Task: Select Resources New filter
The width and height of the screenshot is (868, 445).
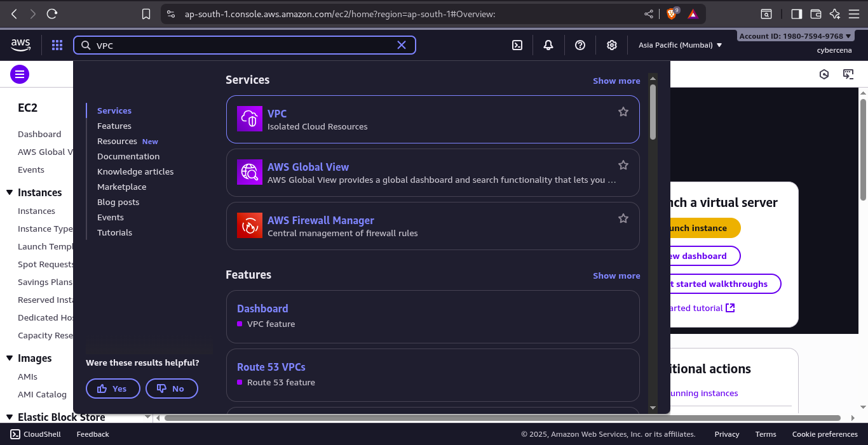Action: pos(127,141)
